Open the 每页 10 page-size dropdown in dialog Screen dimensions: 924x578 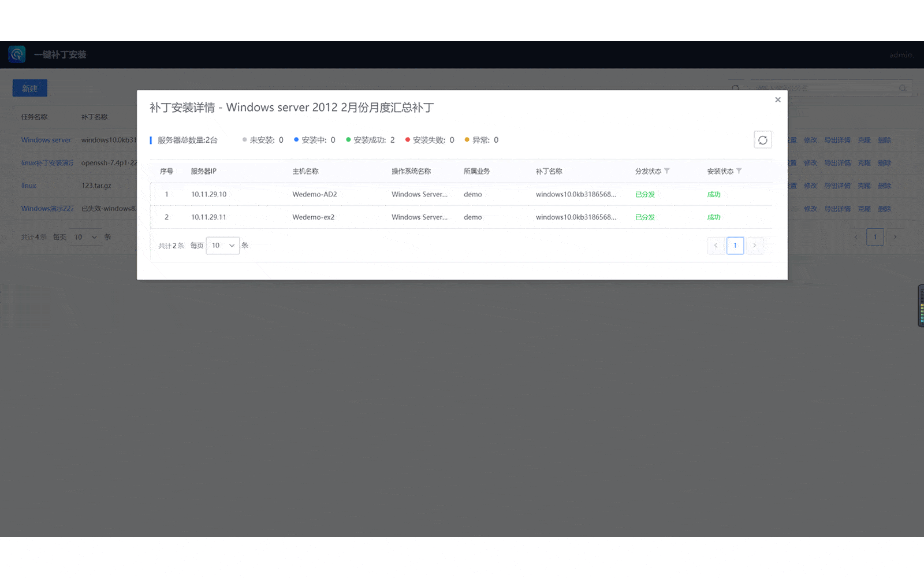[x=223, y=246]
